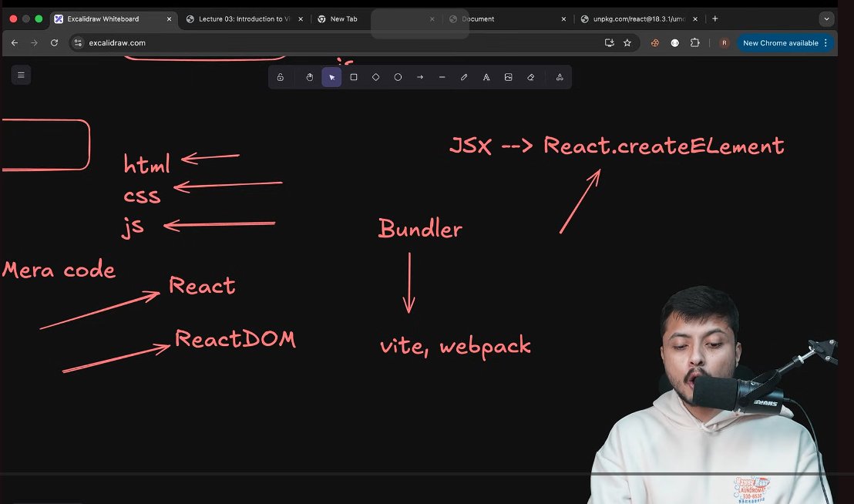Enable the Selection tool
The height and width of the screenshot is (504, 854).
[x=331, y=77]
